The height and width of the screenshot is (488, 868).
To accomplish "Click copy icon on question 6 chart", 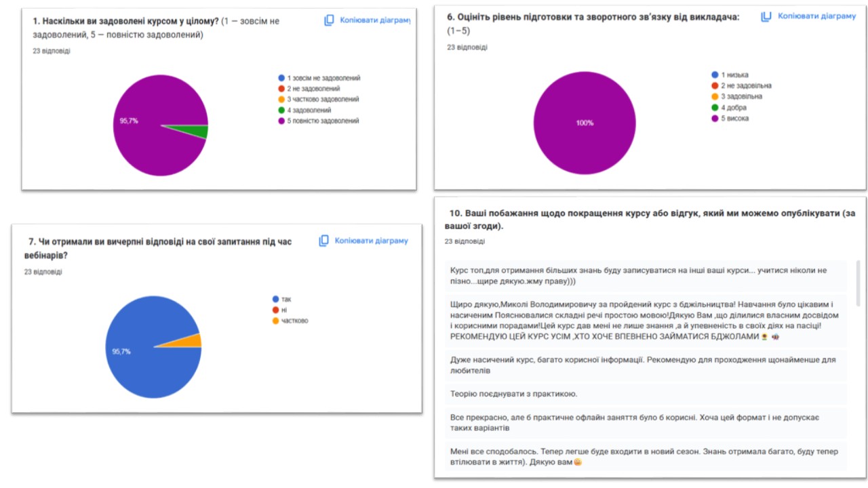I will point(766,16).
